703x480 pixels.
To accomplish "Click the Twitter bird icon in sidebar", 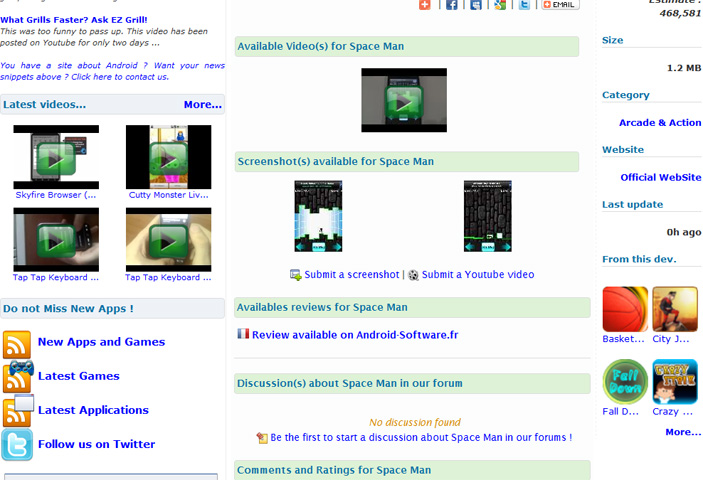I will coord(17,445).
